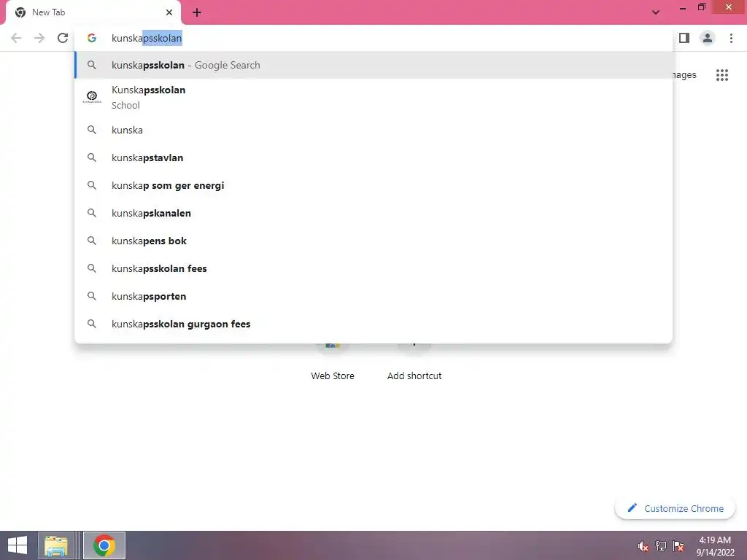Select the kunska suggestion
Image resolution: width=747 pixels, height=560 pixels.
point(374,130)
